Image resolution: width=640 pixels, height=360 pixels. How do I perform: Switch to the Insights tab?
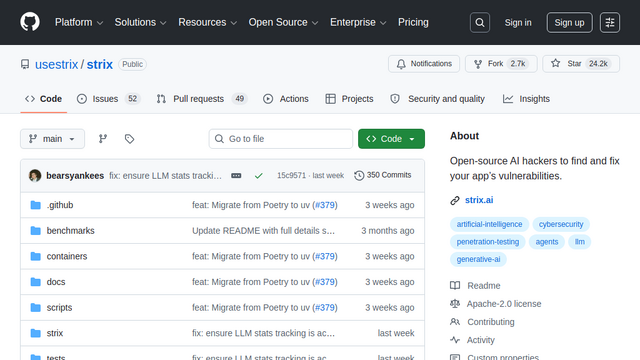click(x=527, y=99)
